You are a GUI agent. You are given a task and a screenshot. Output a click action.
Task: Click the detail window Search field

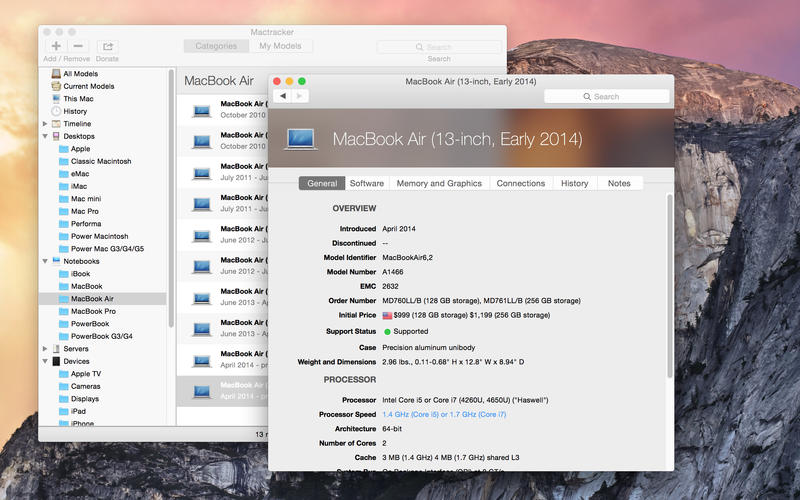tap(607, 96)
